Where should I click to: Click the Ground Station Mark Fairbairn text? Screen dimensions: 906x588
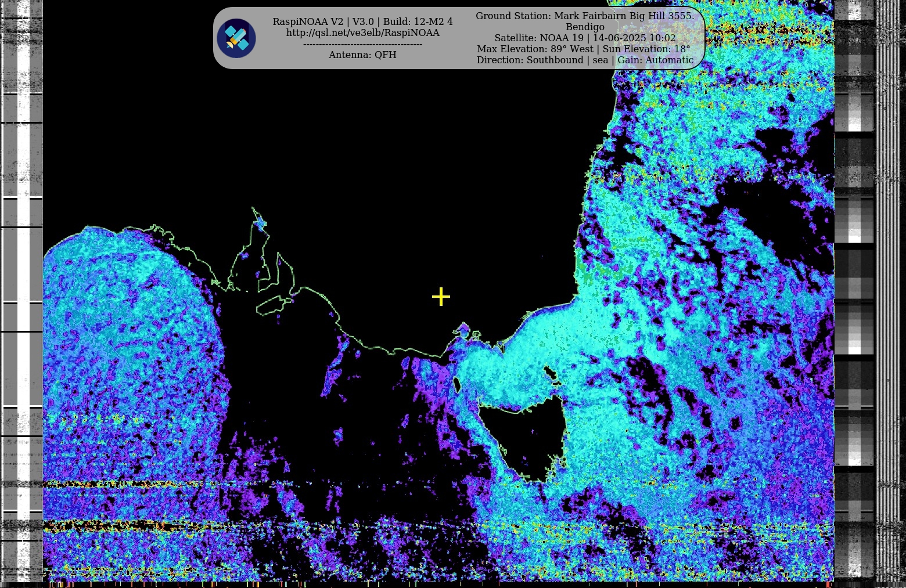coord(584,16)
